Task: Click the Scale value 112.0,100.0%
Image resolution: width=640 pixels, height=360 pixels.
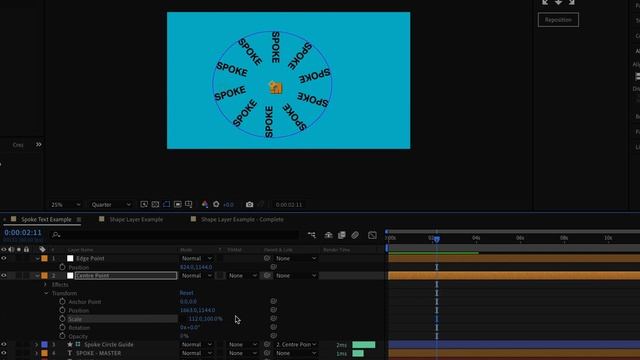Action: 205,319
